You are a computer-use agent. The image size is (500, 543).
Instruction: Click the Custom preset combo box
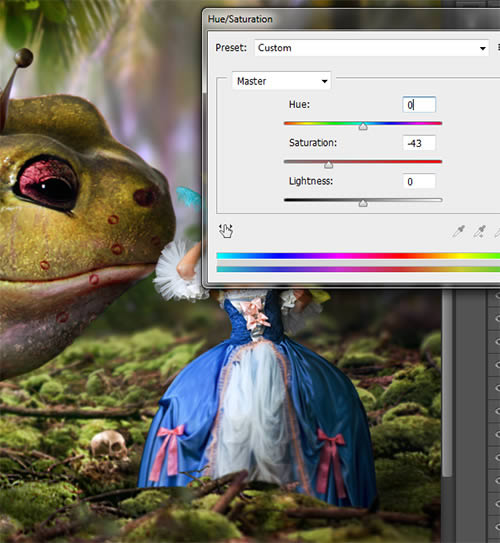(372, 48)
